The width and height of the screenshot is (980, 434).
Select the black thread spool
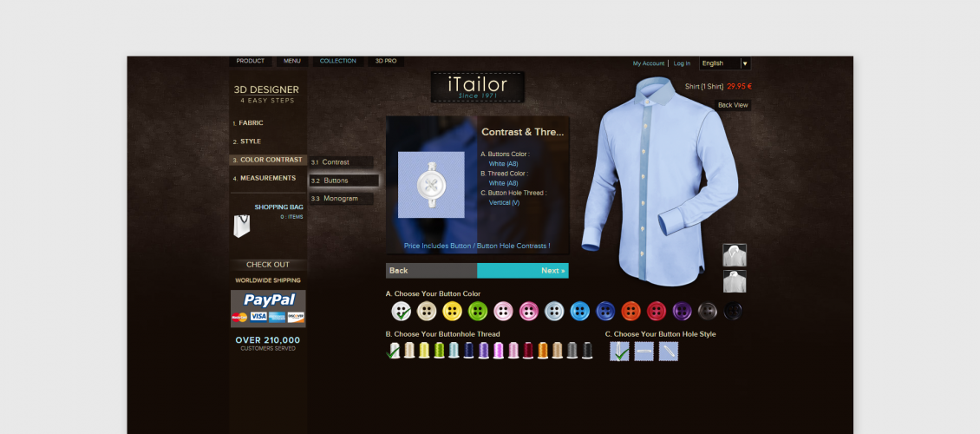(x=587, y=350)
